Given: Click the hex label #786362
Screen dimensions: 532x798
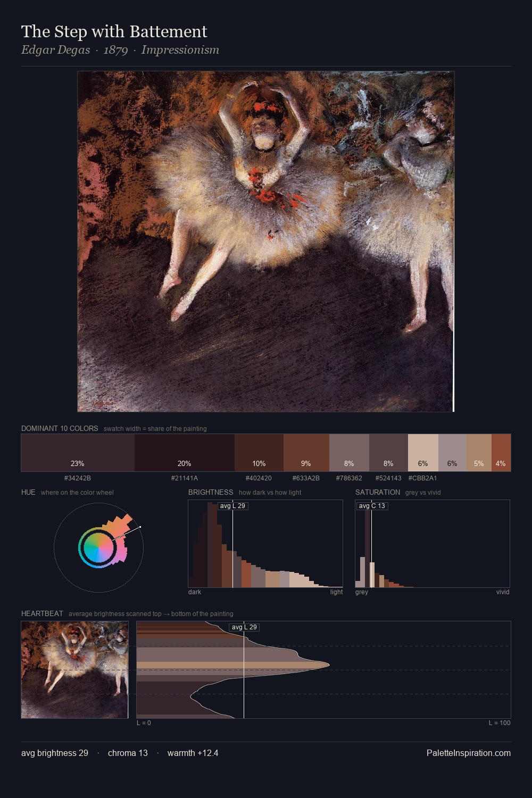Looking at the screenshot, I should point(349,478).
